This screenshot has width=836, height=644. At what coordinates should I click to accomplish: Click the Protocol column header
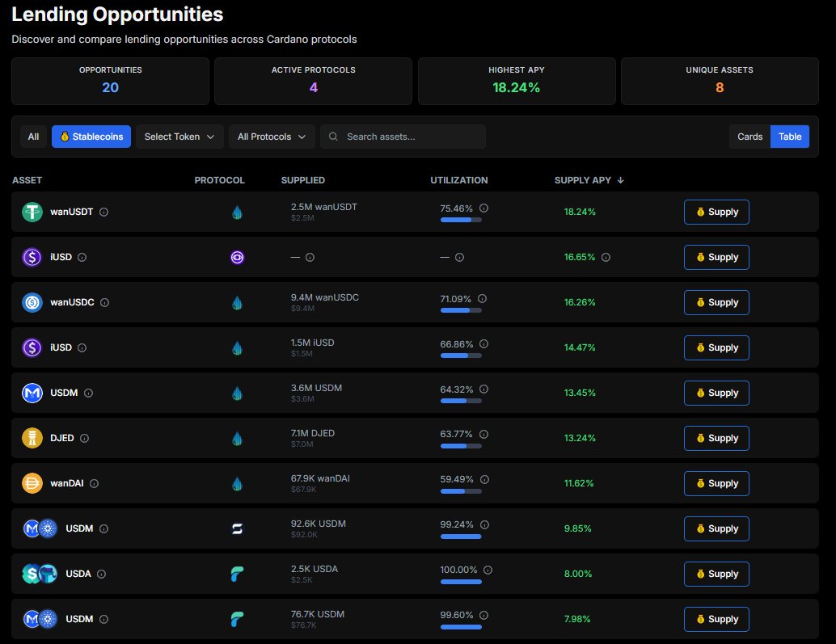tap(219, 180)
